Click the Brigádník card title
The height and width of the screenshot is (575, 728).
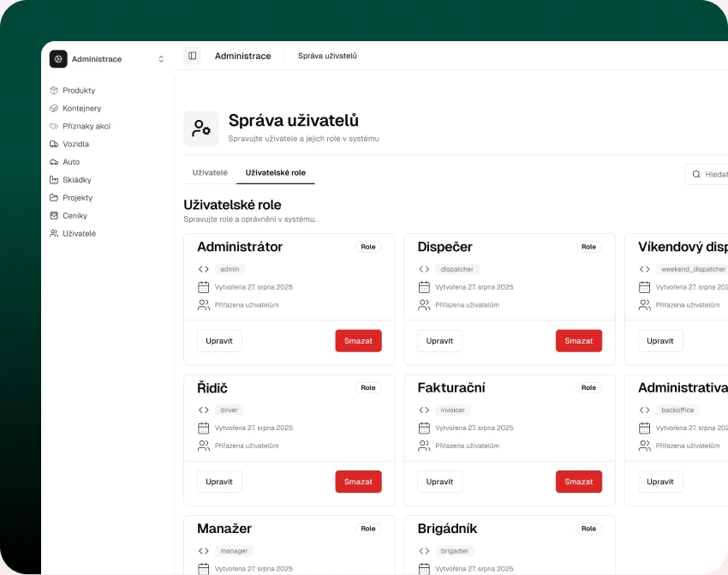pos(447,529)
